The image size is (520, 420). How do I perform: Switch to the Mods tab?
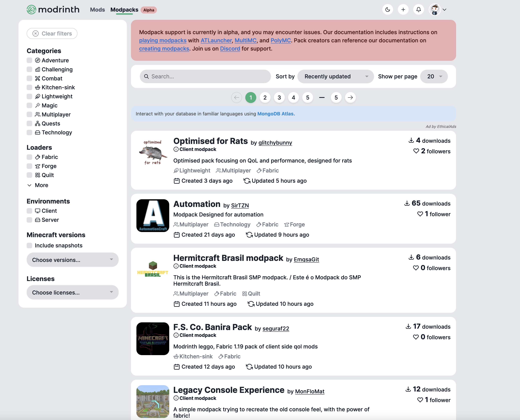point(97,10)
